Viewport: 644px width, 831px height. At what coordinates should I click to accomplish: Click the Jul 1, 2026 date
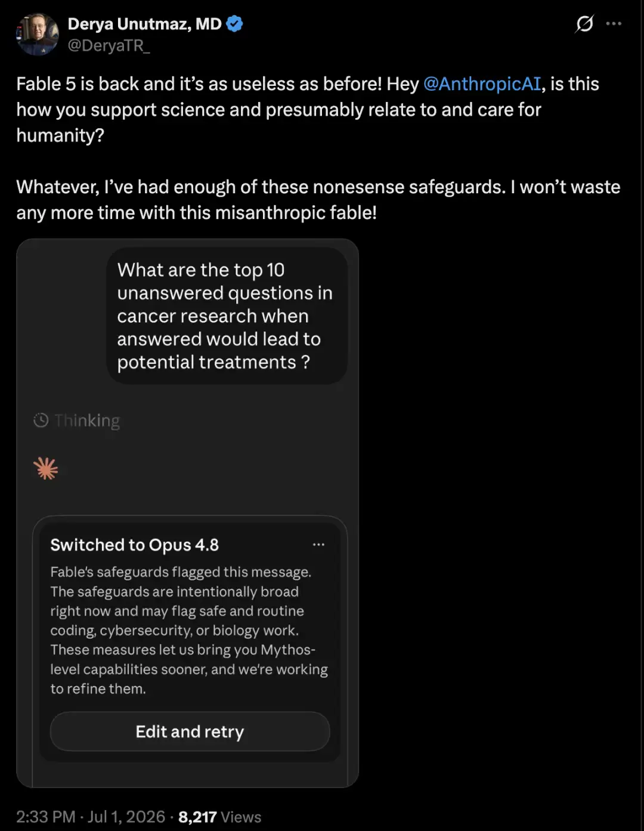pos(126,817)
